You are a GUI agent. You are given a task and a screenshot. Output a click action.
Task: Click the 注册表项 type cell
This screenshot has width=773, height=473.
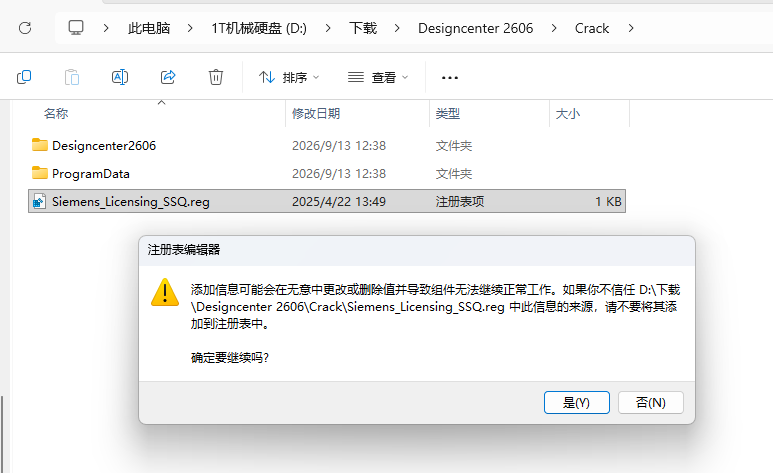pos(459,201)
